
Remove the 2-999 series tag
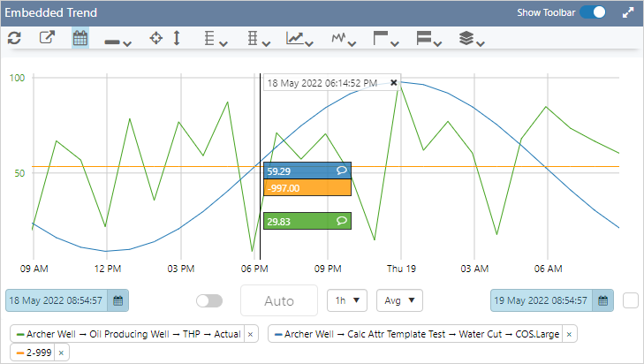61,353
